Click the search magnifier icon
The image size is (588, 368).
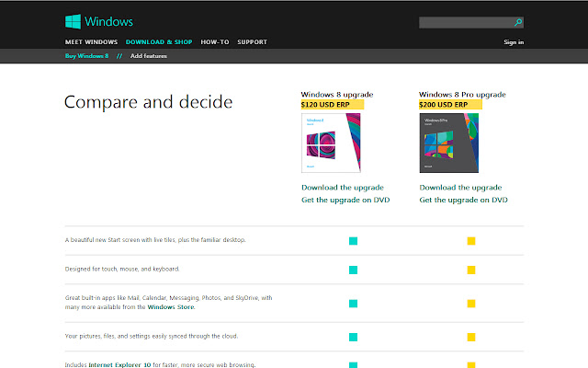coord(518,22)
